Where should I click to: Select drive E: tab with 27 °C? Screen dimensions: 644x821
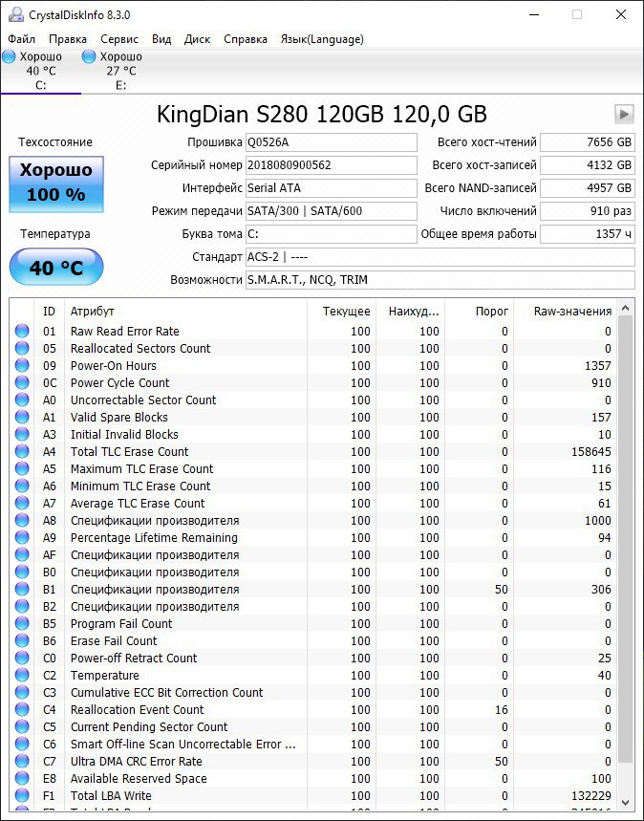click(121, 71)
